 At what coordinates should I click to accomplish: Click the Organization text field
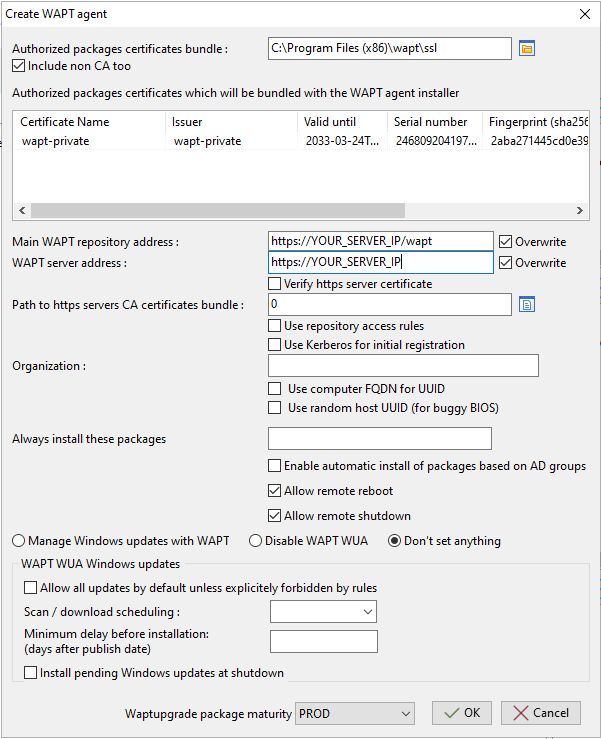[x=404, y=366]
